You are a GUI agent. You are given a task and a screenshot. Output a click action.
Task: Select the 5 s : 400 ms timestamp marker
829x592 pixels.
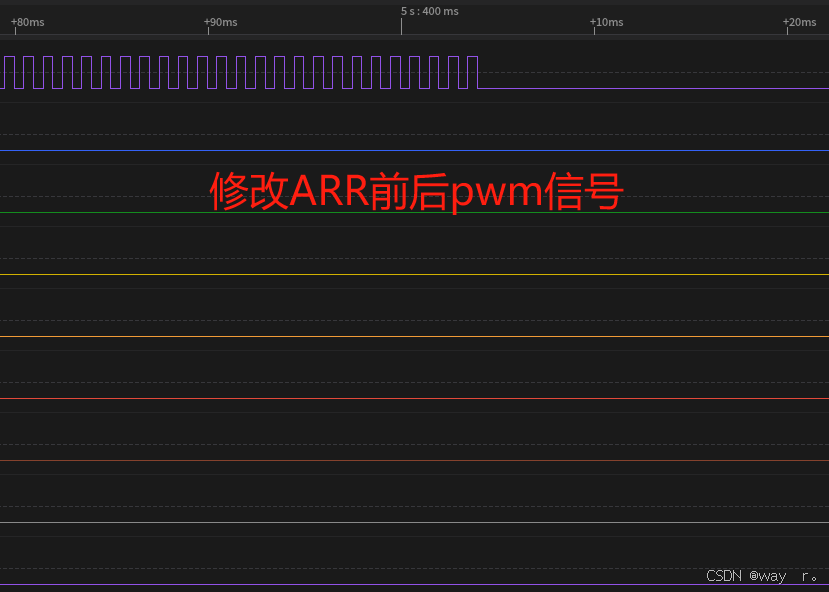pos(429,10)
